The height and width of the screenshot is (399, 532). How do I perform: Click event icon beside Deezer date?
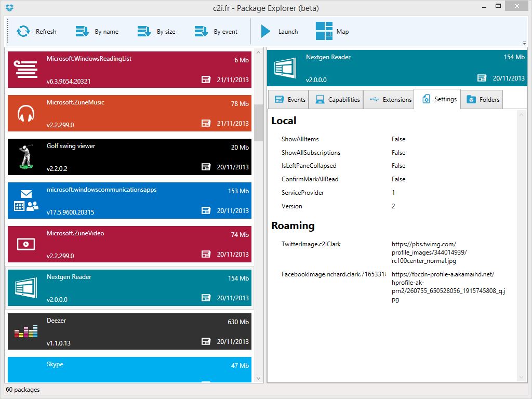(206, 341)
